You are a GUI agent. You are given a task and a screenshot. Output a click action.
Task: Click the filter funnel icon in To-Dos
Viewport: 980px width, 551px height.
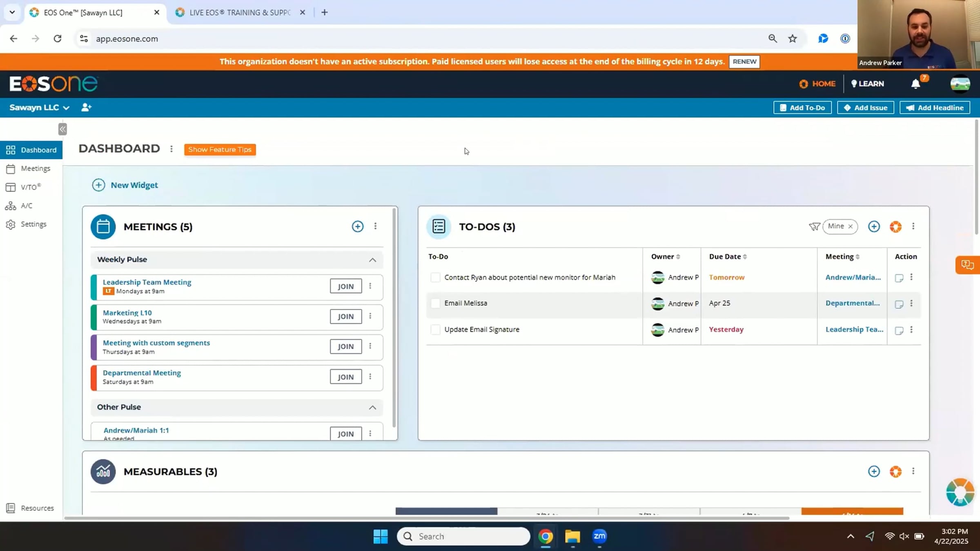pos(814,227)
